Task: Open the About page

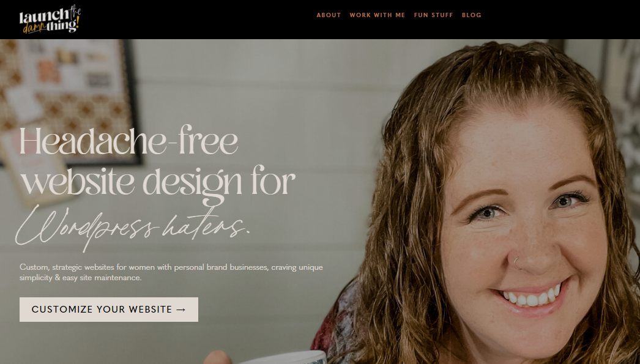Action: click(x=329, y=15)
